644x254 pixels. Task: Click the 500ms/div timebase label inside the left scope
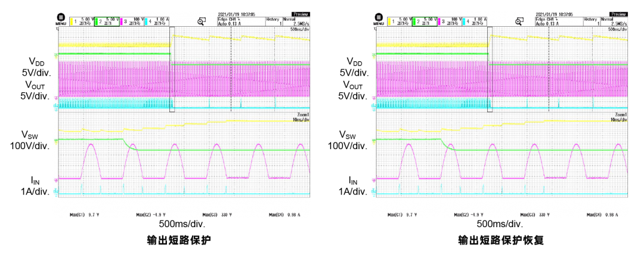point(300,30)
